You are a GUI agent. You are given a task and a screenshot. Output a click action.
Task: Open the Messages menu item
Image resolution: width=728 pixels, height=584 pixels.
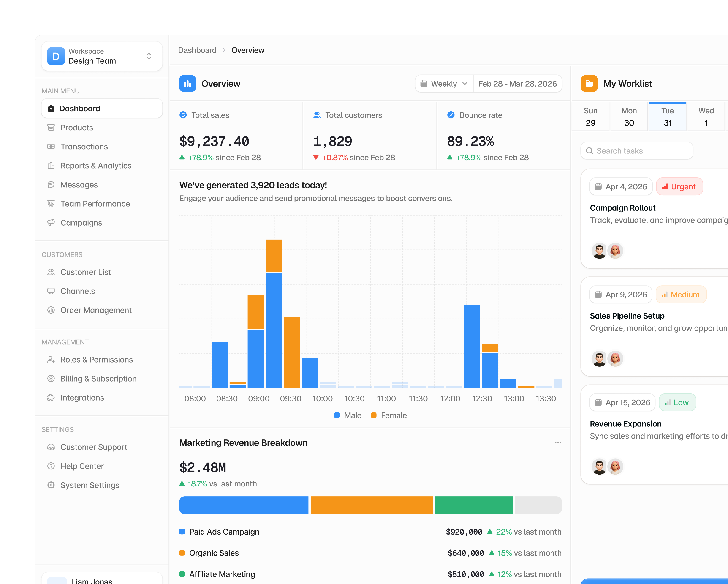pyautogui.click(x=102, y=184)
